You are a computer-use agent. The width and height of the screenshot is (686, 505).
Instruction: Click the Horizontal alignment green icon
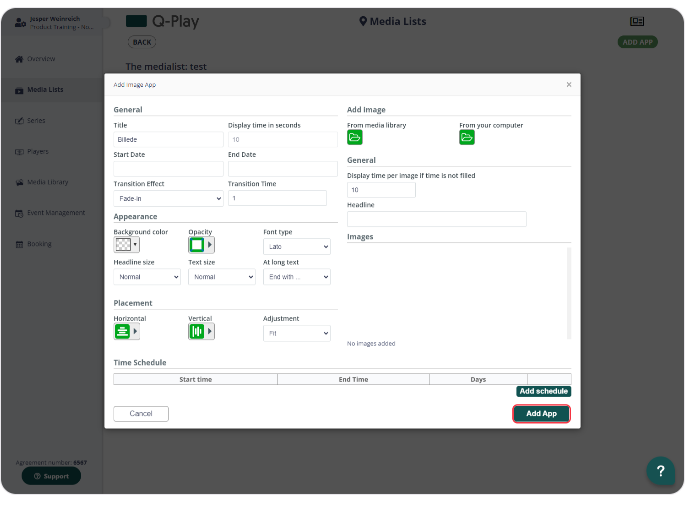122,331
